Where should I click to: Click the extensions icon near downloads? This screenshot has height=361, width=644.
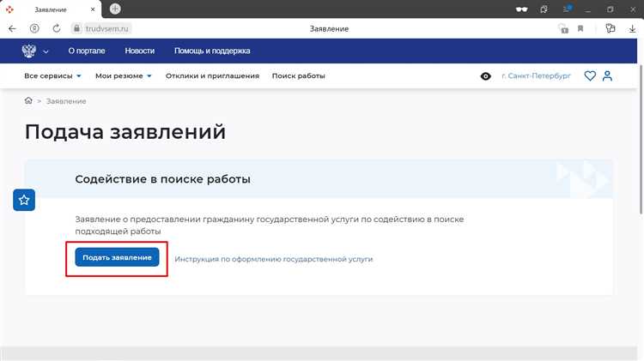tap(611, 28)
